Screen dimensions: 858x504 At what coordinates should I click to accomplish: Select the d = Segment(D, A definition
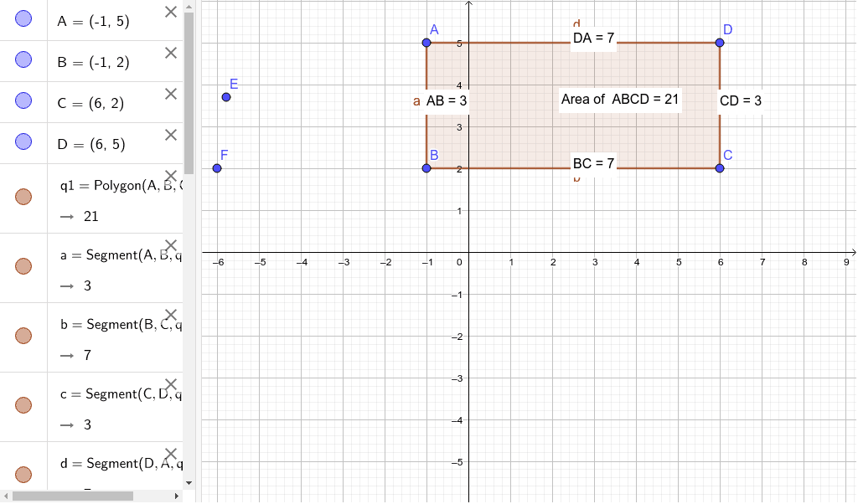click(121, 464)
